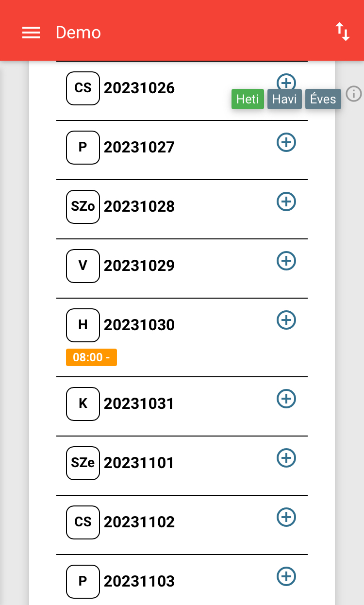Viewport: 364px width, 605px height.
Task: Click the info circle icon
Action: [354, 94]
